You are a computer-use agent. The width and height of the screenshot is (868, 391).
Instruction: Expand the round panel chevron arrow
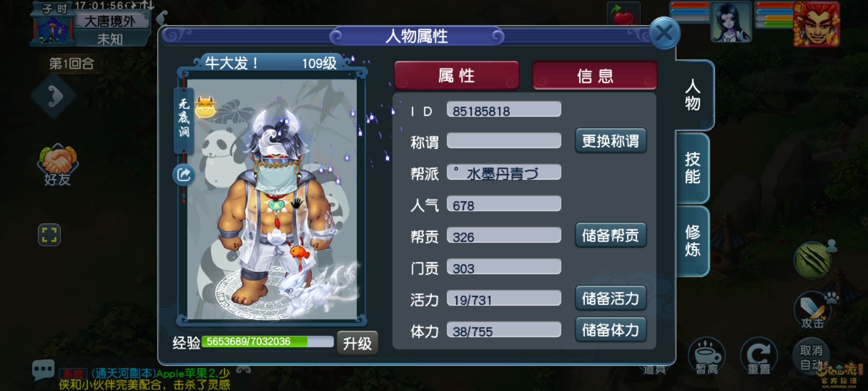coord(54,96)
